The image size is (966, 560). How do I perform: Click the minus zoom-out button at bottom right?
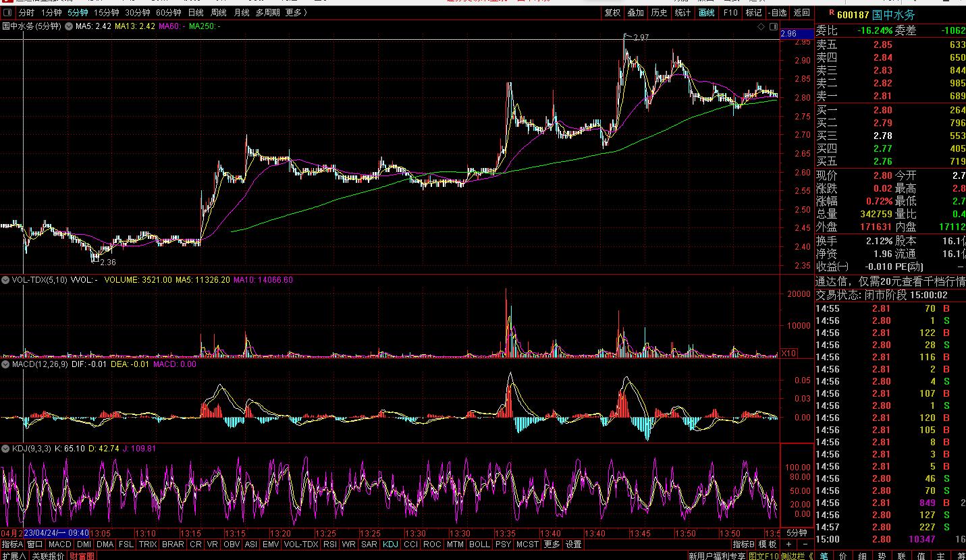(x=805, y=544)
